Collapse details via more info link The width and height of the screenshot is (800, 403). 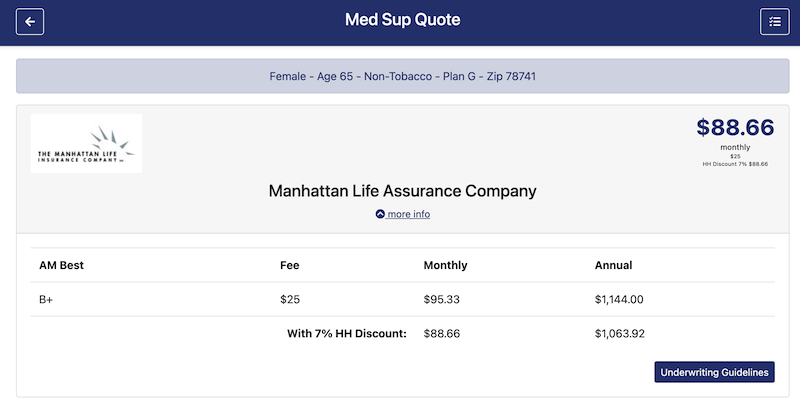coord(403,214)
